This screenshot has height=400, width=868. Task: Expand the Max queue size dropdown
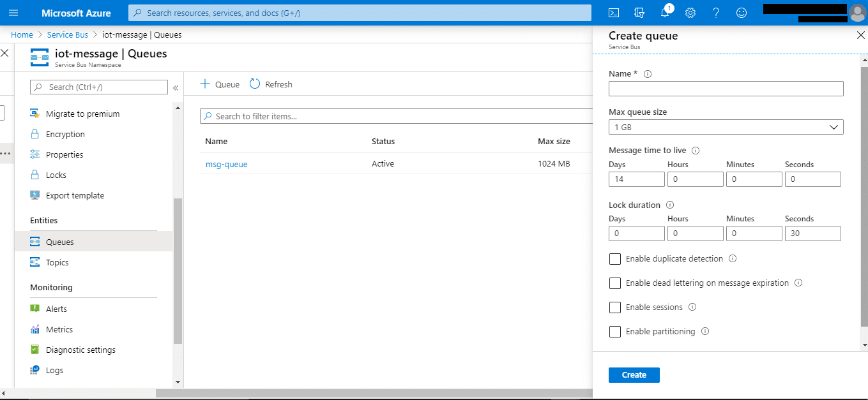pos(726,127)
